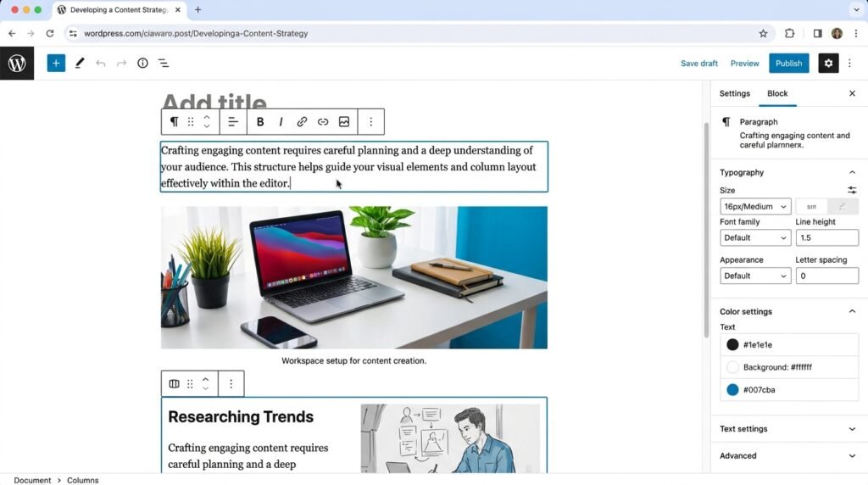Click the Workspace setup image caption
The height and width of the screenshot is (485, 868).
pyautogui.click(x=353, y=360)
